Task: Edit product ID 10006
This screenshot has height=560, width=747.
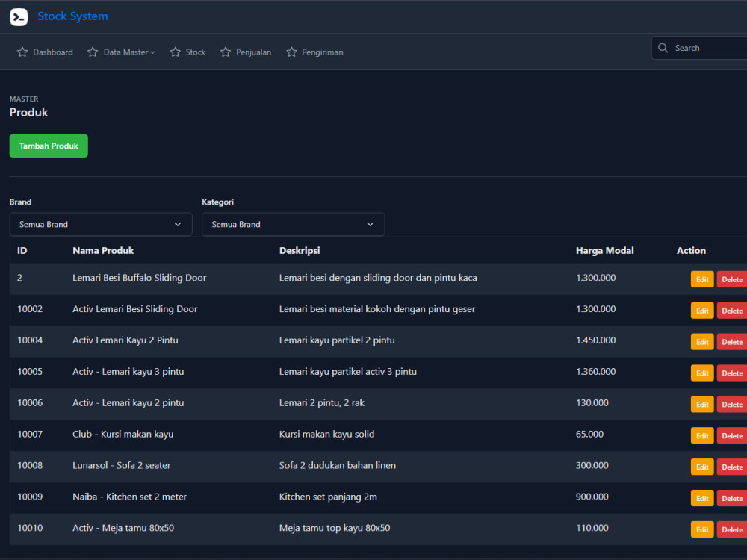Action: 702,405
